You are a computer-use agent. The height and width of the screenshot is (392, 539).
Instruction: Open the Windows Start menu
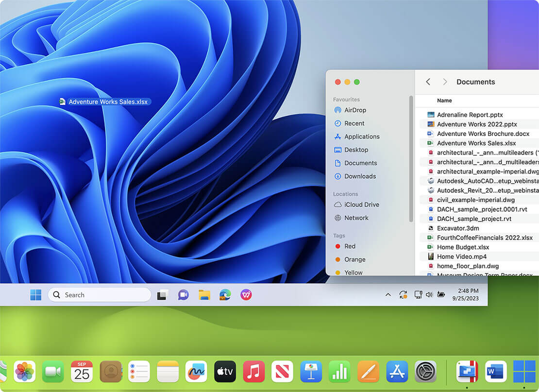35,295
